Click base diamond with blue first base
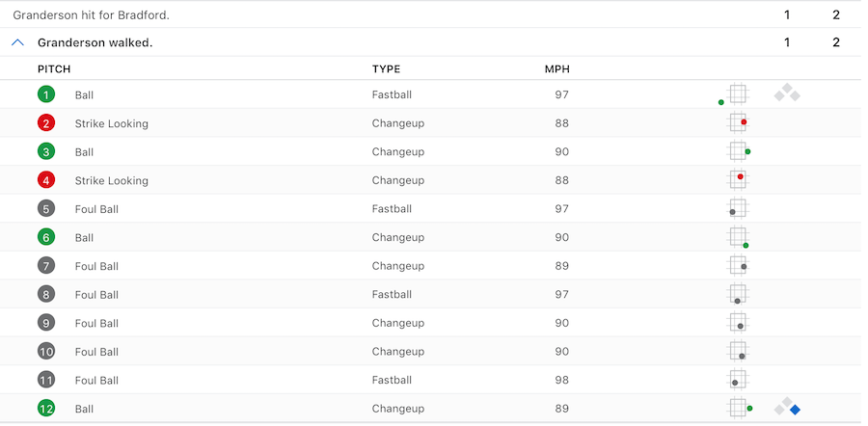The image size is (868, 426). (787, 408)
